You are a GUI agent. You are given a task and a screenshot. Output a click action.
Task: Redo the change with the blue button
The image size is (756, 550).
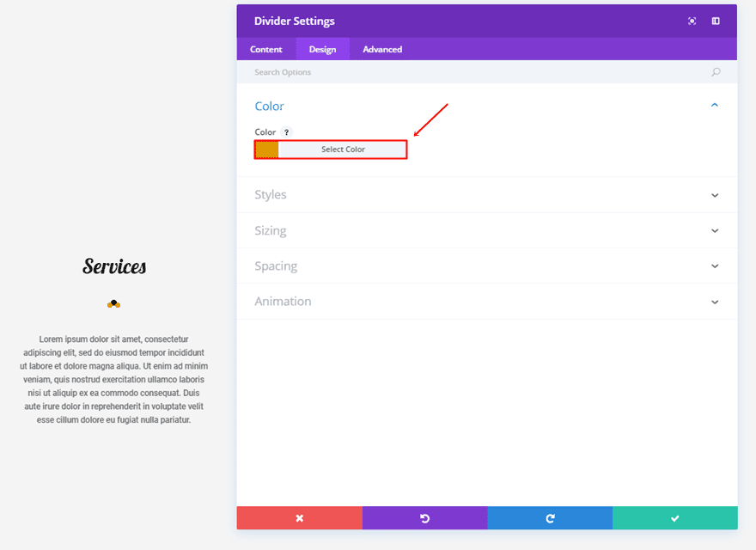550,518
